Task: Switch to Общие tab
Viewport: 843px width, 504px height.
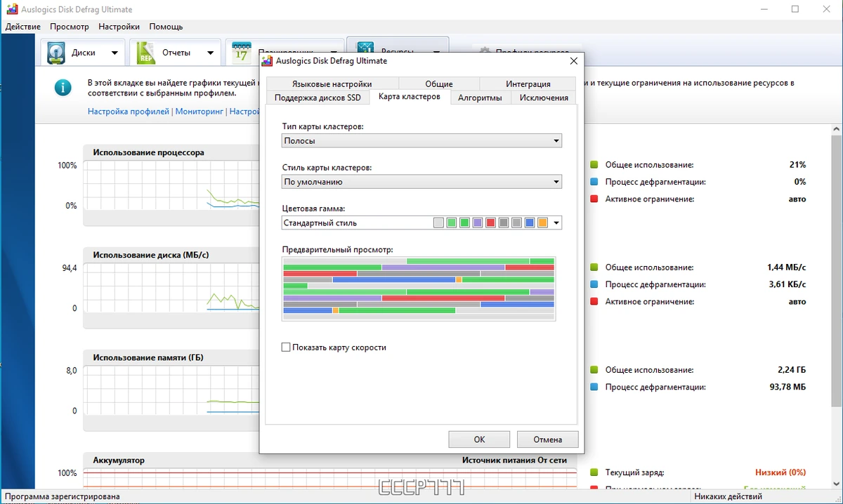Action: [x=439, y=84]
